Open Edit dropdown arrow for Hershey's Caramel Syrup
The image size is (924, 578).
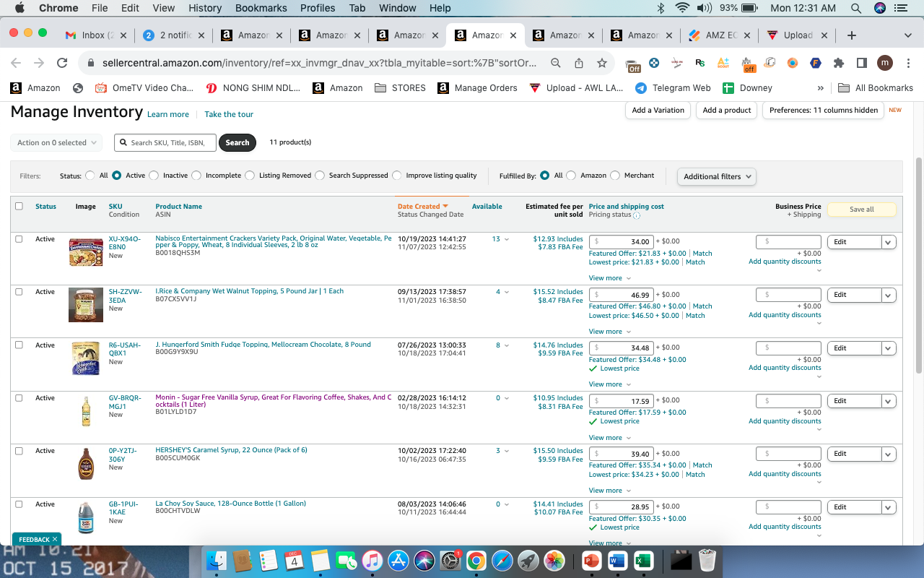[889, 454]
